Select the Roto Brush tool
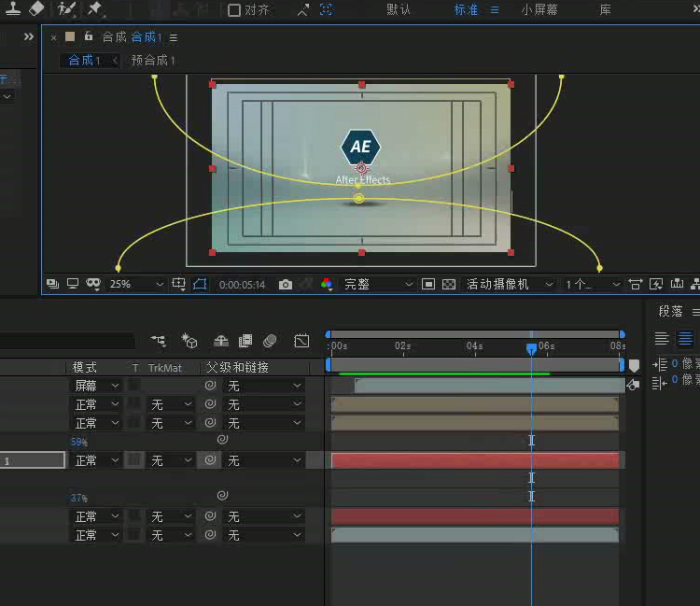The image size is (700, 606). tap(66, 8)
